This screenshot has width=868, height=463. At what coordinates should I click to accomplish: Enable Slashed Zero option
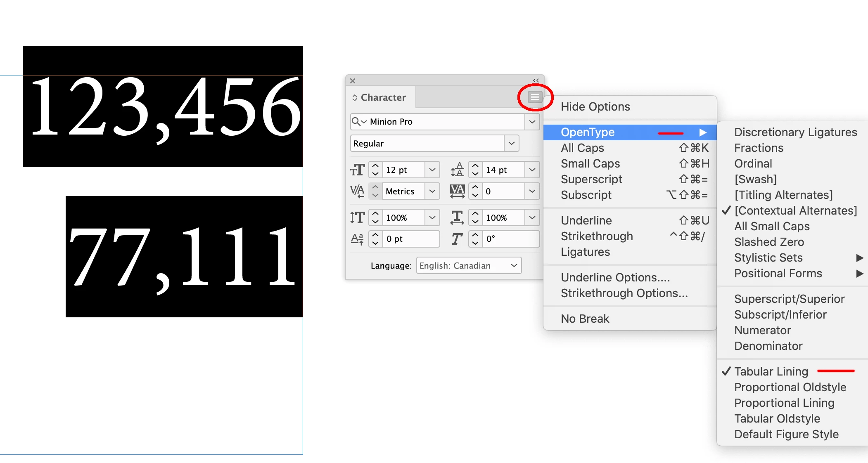pos(769,242)
